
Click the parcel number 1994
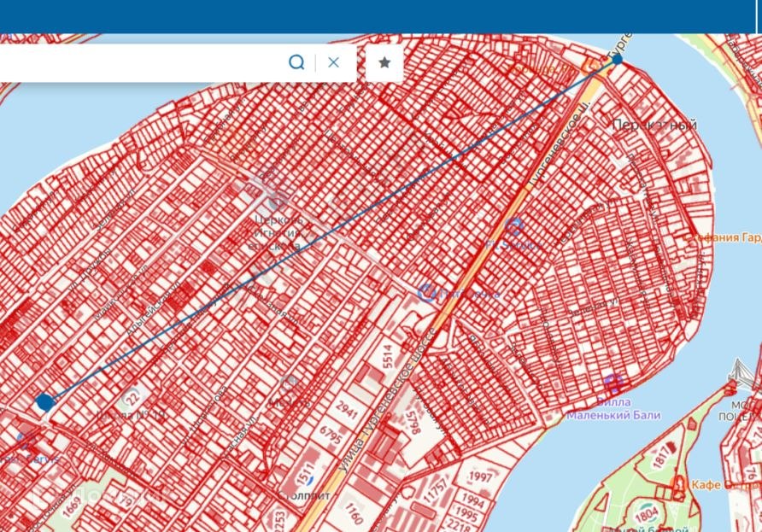(x=472, y=500)
